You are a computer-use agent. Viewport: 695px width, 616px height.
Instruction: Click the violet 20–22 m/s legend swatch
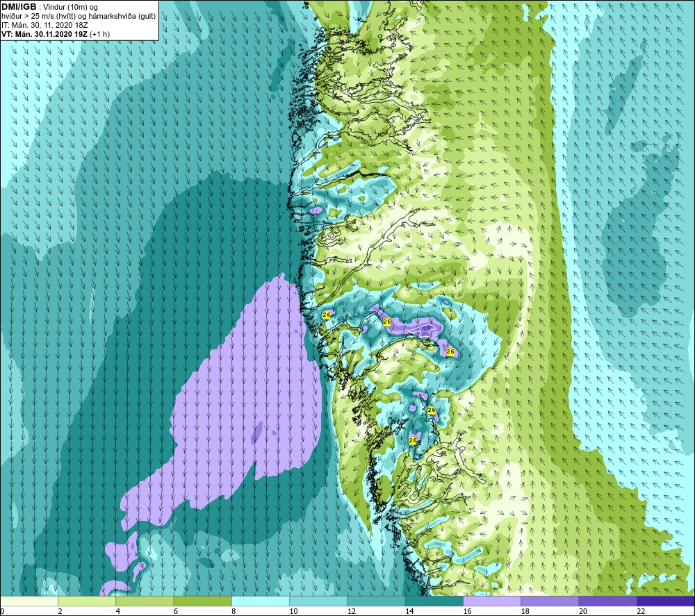point(607,601)
